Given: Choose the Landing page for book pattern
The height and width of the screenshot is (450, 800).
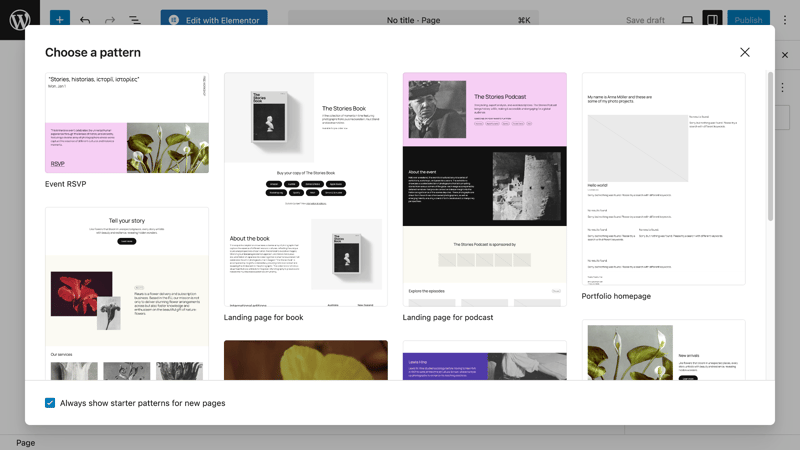Looking at the screenshot, I should [305, 190].
